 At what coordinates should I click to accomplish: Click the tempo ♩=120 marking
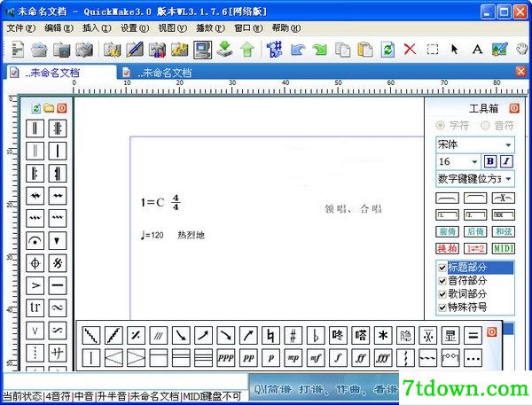(x=152, y=235)
